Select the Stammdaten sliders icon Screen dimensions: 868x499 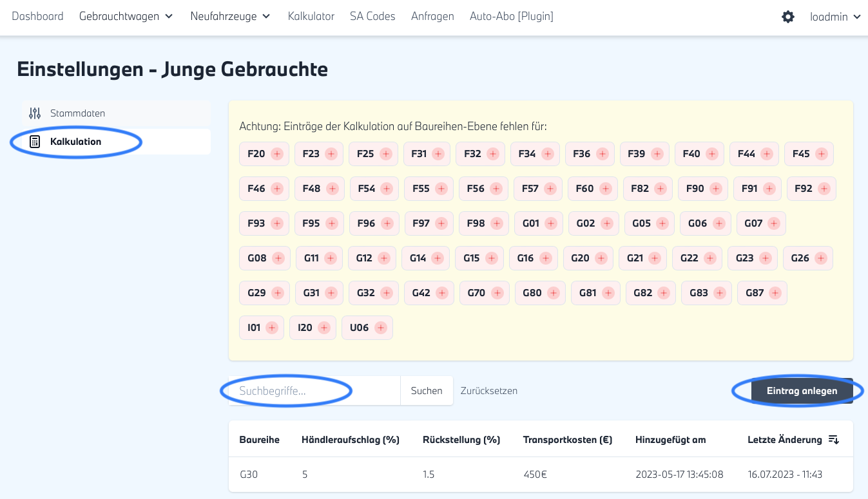pyautogui.click(x=35, y=113)
